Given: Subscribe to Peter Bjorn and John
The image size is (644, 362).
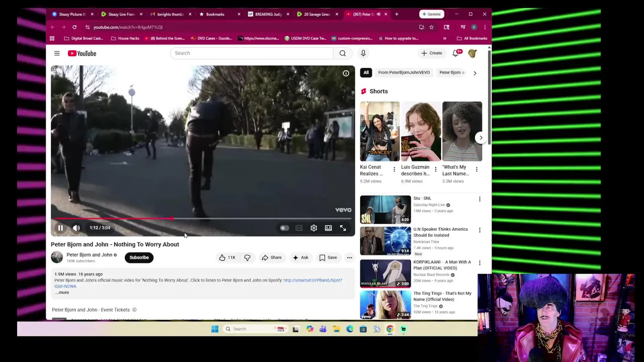Looking at the screenshot, I should click(139, 257).
